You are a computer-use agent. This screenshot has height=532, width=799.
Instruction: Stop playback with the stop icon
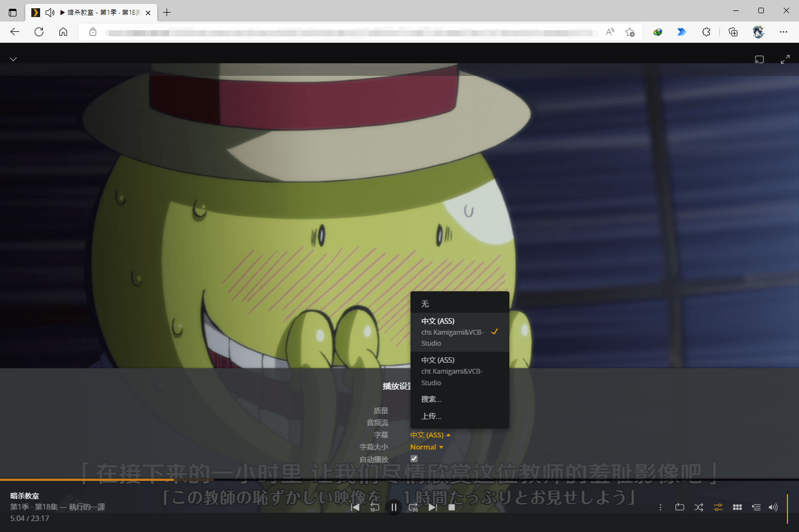tap(451, 507)
